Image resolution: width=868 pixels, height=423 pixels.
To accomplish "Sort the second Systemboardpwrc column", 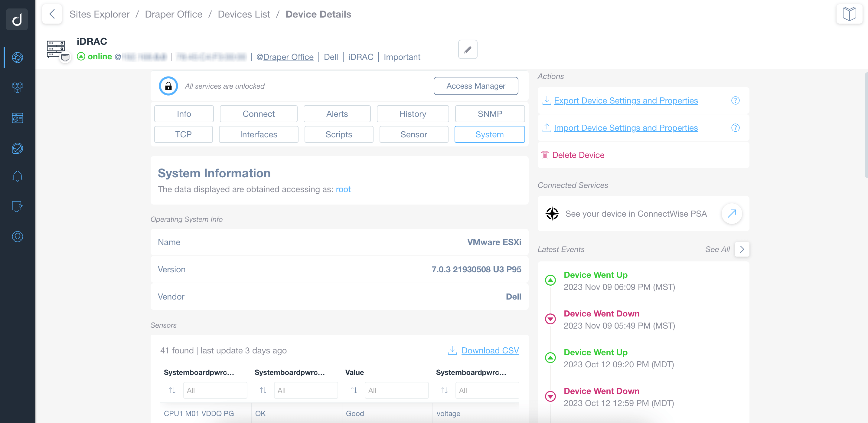I will [263, 390].
